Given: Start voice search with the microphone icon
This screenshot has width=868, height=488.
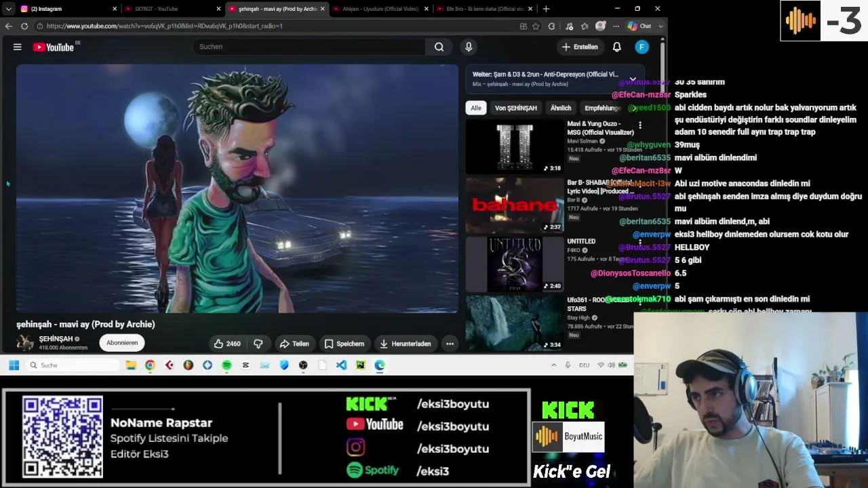Looking at the screenshot, I should 469,47.
